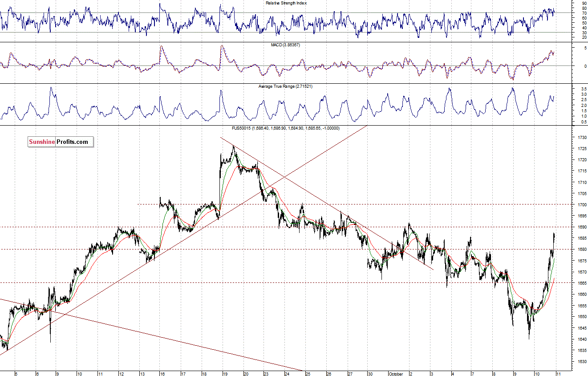
Task: Click the 0.5 label on ATR axis
Action: tap(583, 122)
